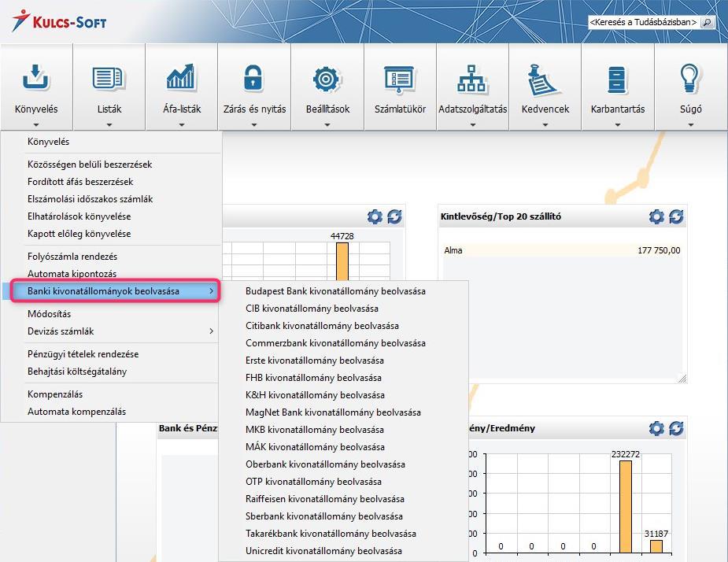Select Módosítás menu item
Screen dimensions: 728x562
[110, 314]
